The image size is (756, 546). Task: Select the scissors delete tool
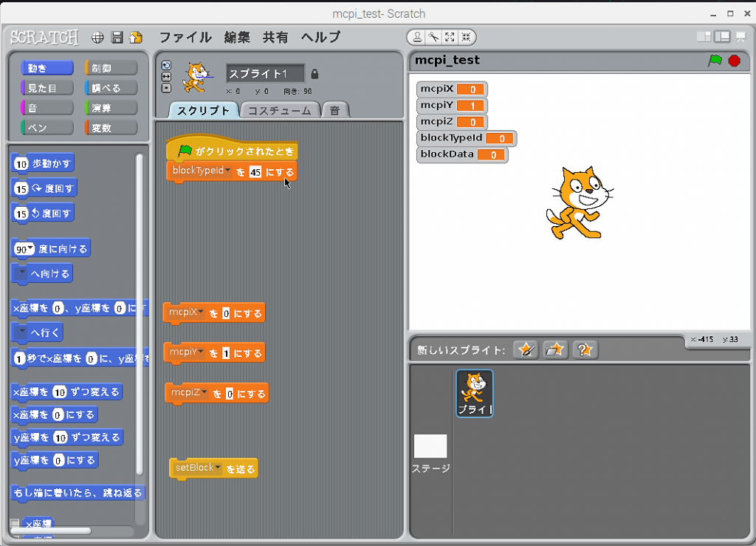click(x=433, y=37)
